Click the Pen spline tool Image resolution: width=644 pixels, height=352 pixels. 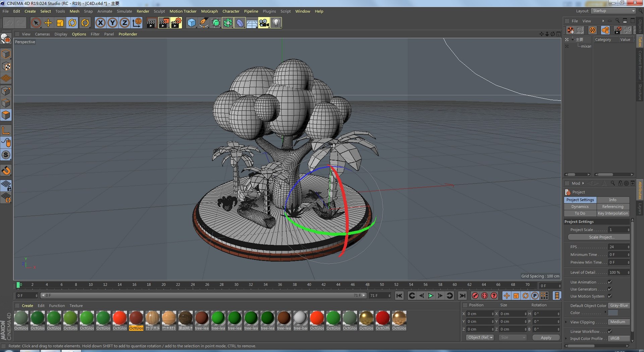pos(204,23)
